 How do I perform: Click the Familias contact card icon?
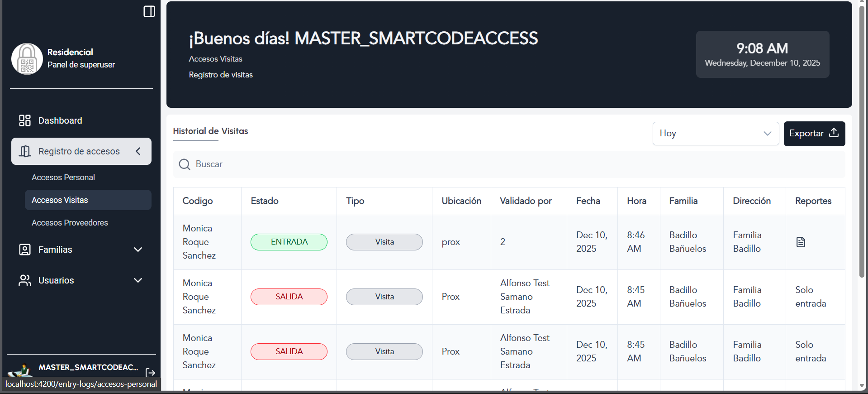point(24,250)
